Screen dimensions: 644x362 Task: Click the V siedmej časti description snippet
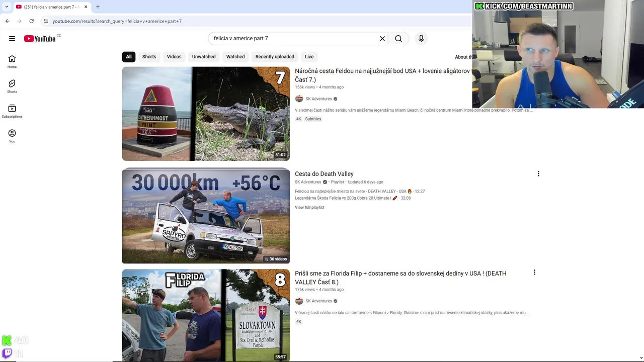click(x=414, y=110)
